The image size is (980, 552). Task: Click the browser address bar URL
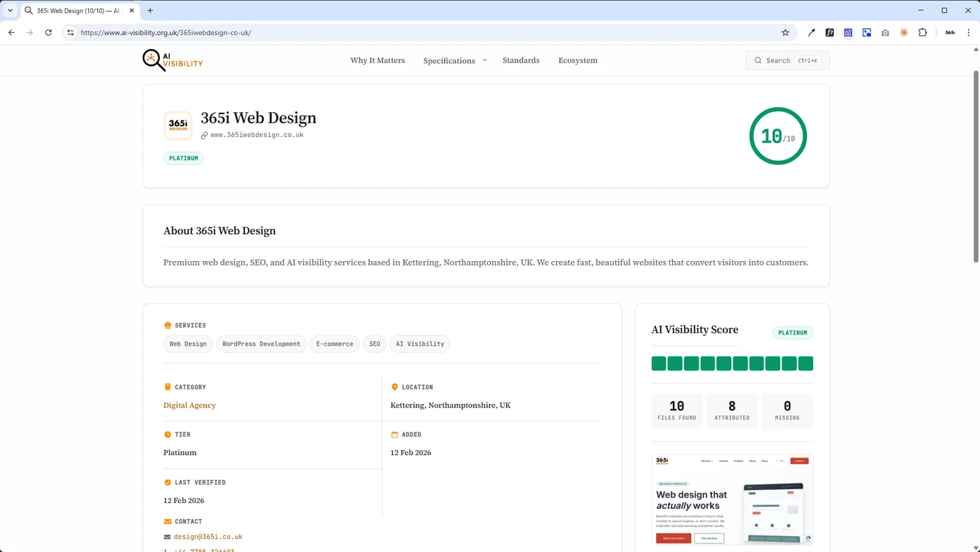pyautogui.click(x=166, y=33)
